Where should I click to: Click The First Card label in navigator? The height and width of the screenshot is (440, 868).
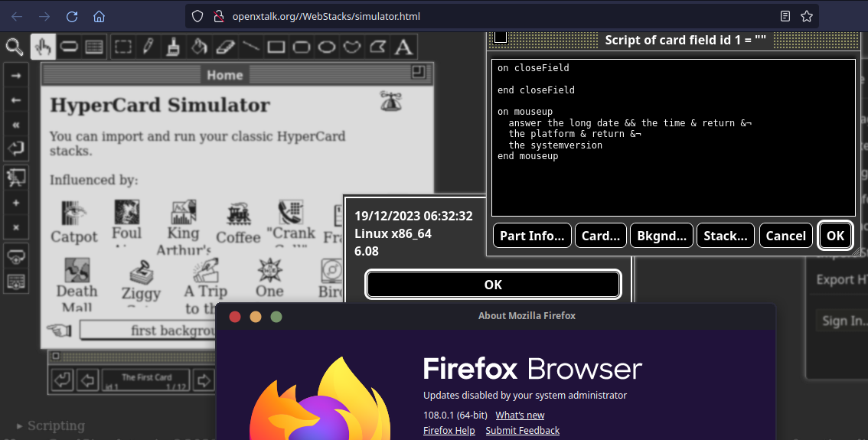coord(147,377)
